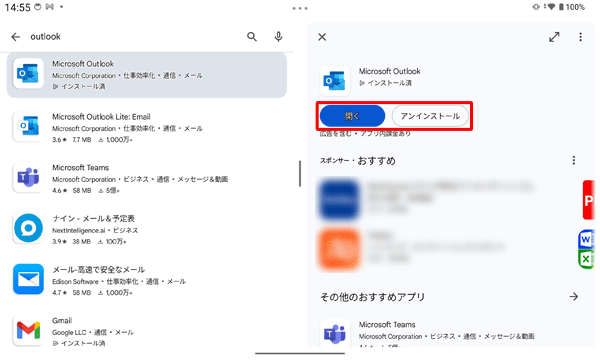This screenshot has width=600, height=360.
Task: Open the Microsoft Outlook Lite app icon
Action: pos(28,126)
